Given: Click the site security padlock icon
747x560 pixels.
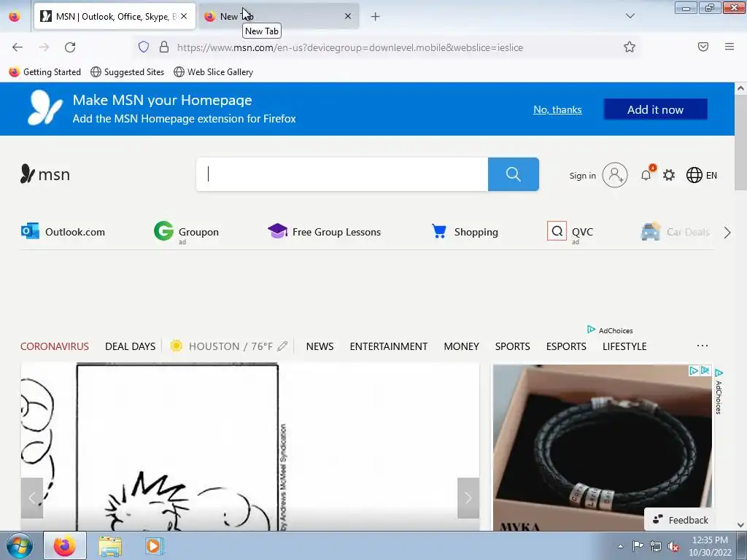Looking at the screenshot, I should click(164, 47).
